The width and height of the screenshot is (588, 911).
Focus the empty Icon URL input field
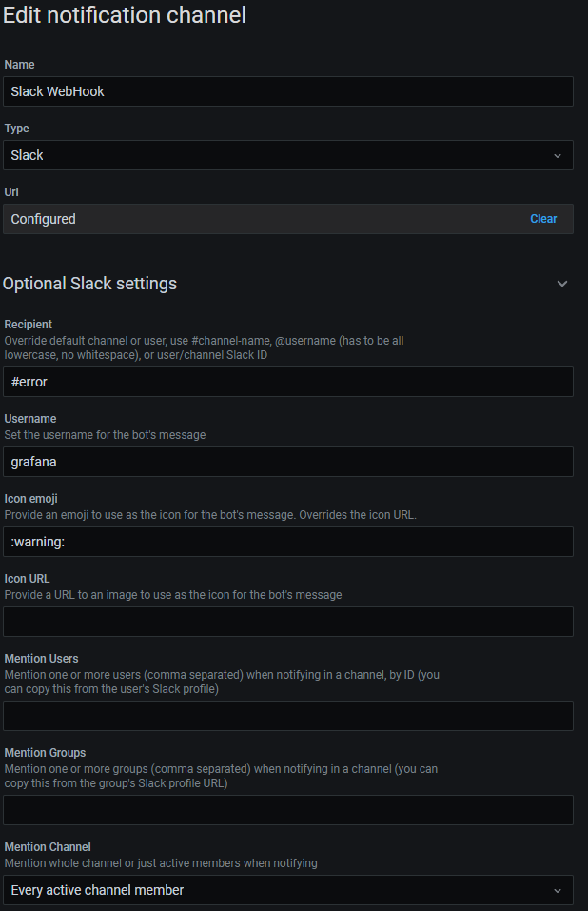[288, 622]
